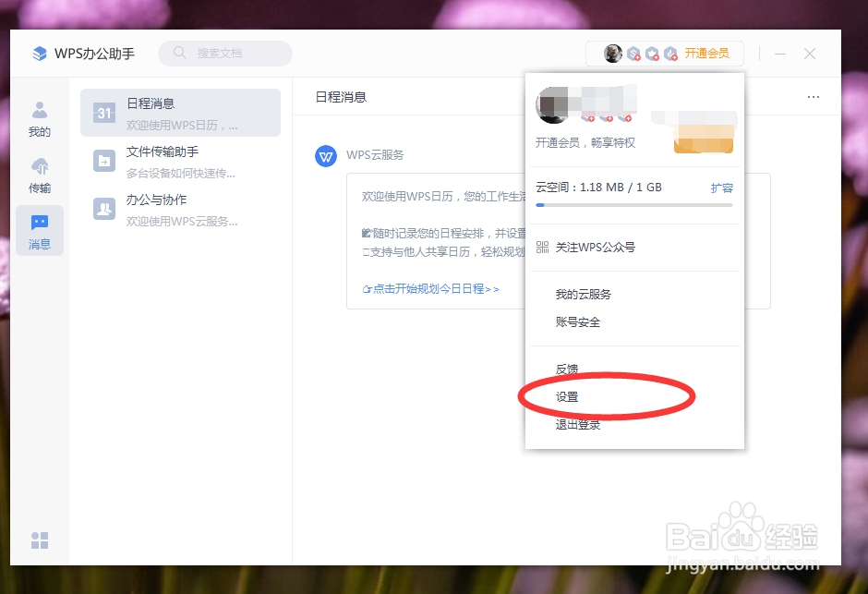Viewport: 868px width, 594px height.
Task: Click the 开通会员 link in the title bar
Action: [x=706, y=54]
